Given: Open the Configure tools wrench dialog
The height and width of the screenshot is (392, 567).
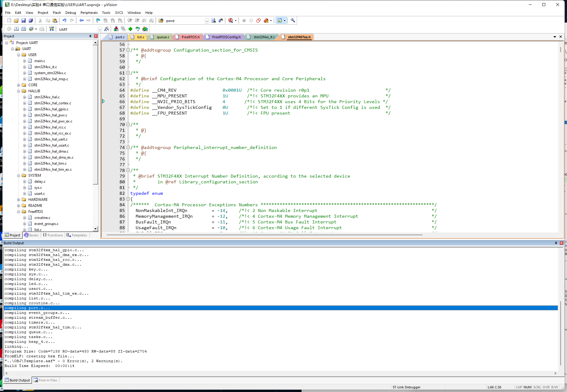Looking at the screenshot, I should pyautogui.click(x=293, y=21).
